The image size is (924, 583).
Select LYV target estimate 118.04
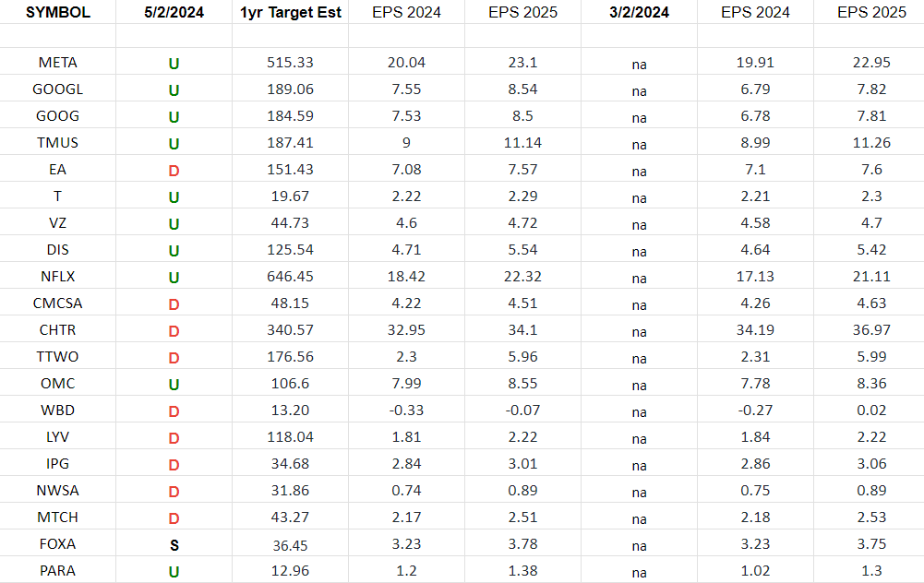(x=290, y=437)
